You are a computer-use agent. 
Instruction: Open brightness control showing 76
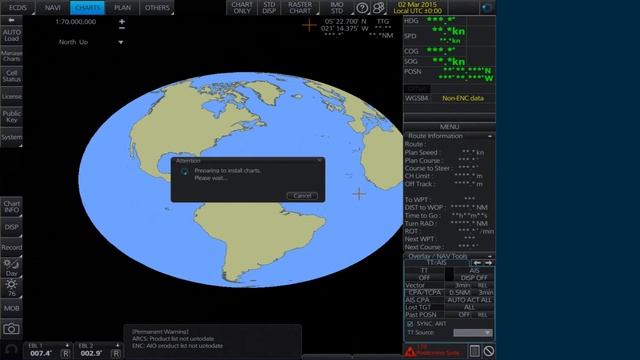(x=11, y=288)
